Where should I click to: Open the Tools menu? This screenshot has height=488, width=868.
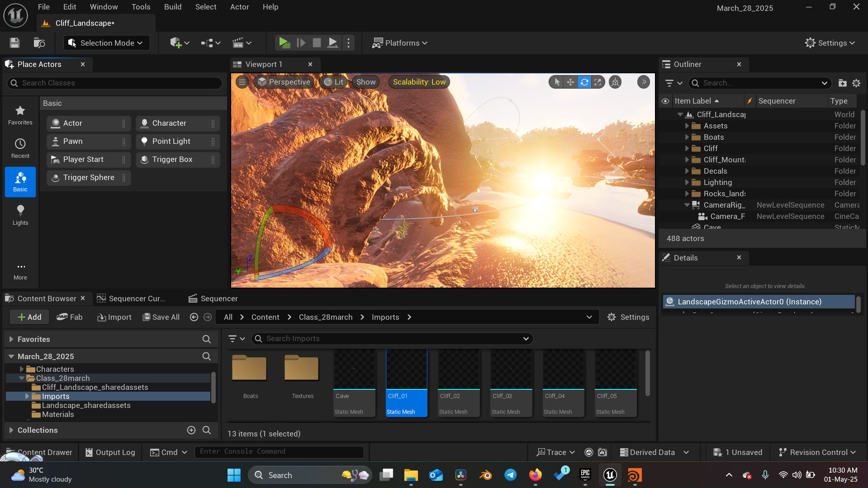(x=141, y=7)
